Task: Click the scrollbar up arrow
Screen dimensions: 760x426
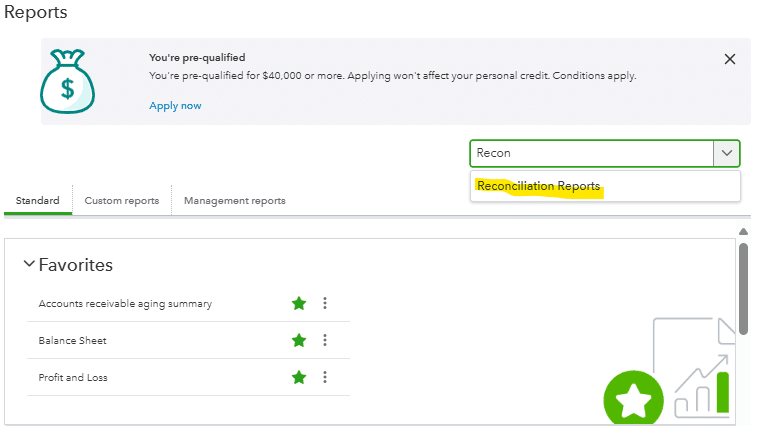Action: coord(743,232)
